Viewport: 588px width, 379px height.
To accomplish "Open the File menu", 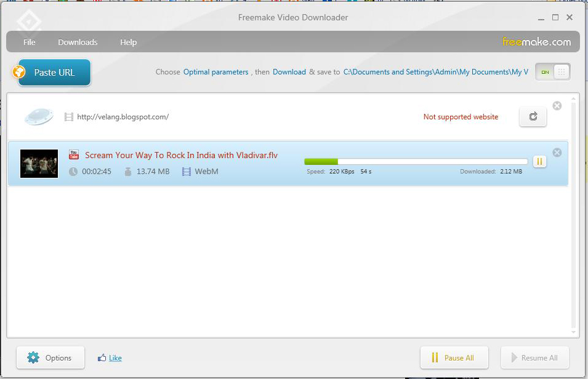I will pyautogui.click(x=30, y=42).
